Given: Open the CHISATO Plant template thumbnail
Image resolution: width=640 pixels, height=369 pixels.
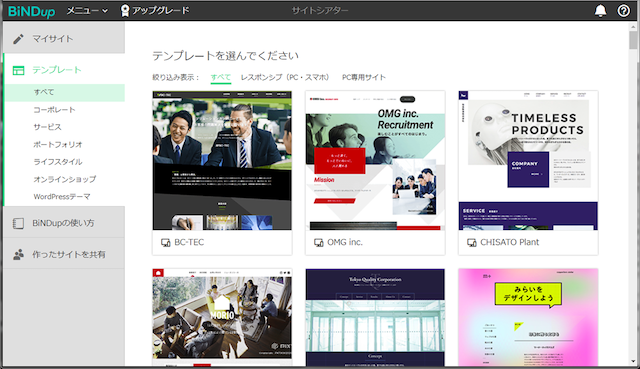Looking at the screenshot, I should click(528, 160).
